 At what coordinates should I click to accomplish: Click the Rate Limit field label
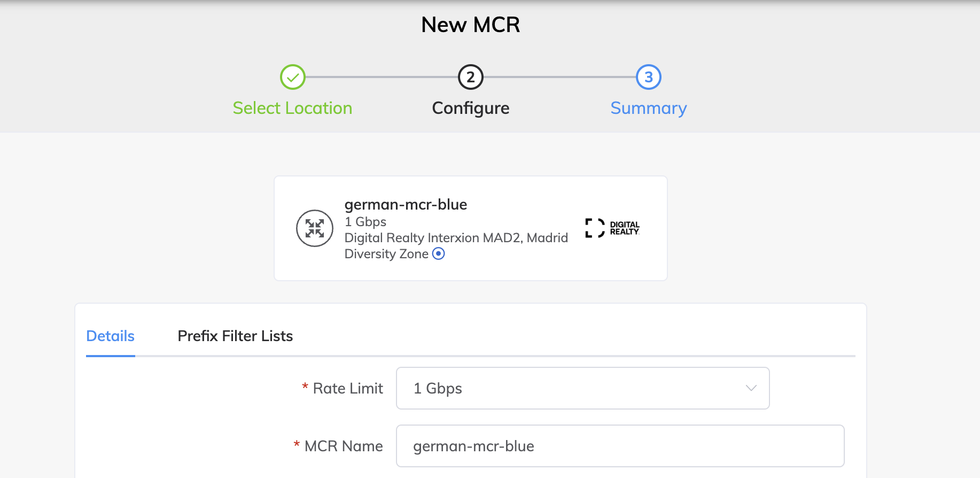point(348,388)
